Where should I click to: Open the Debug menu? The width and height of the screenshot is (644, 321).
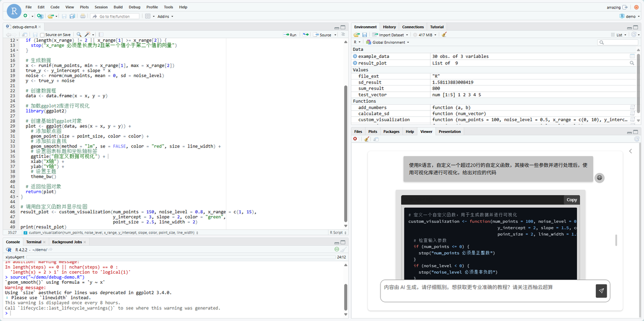point(134,7)
